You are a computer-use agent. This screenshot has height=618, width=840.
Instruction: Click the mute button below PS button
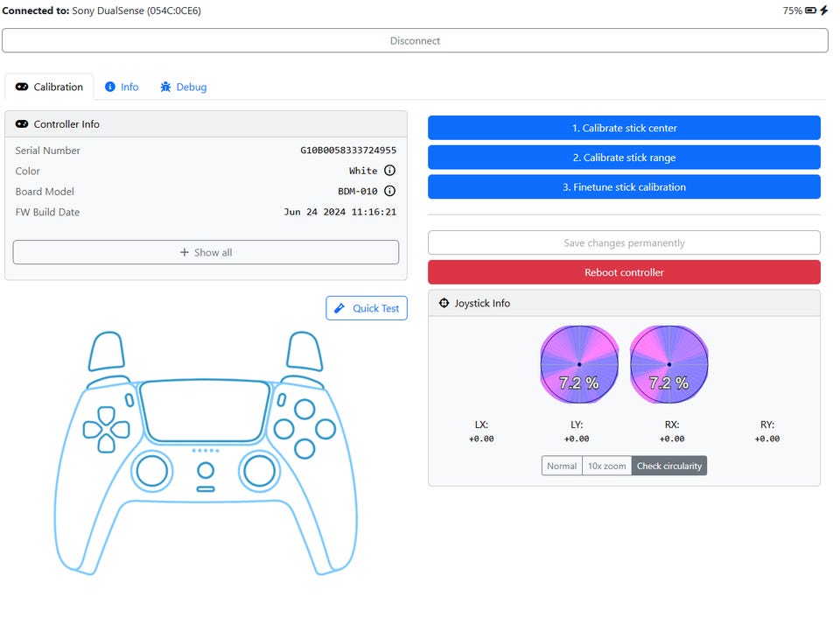tap(206, 488)
